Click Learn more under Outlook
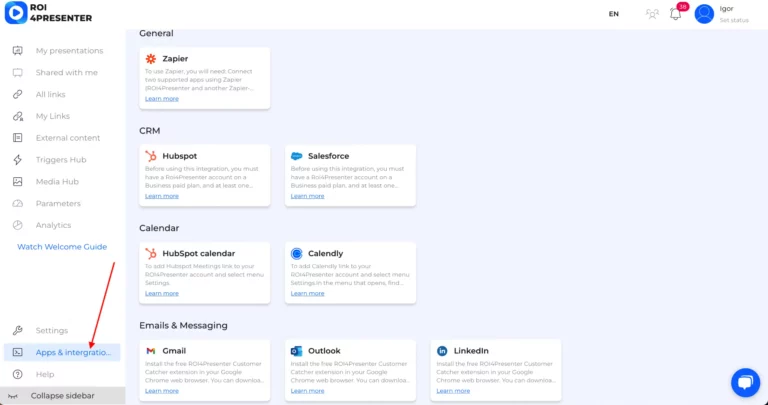 [308, 391]
